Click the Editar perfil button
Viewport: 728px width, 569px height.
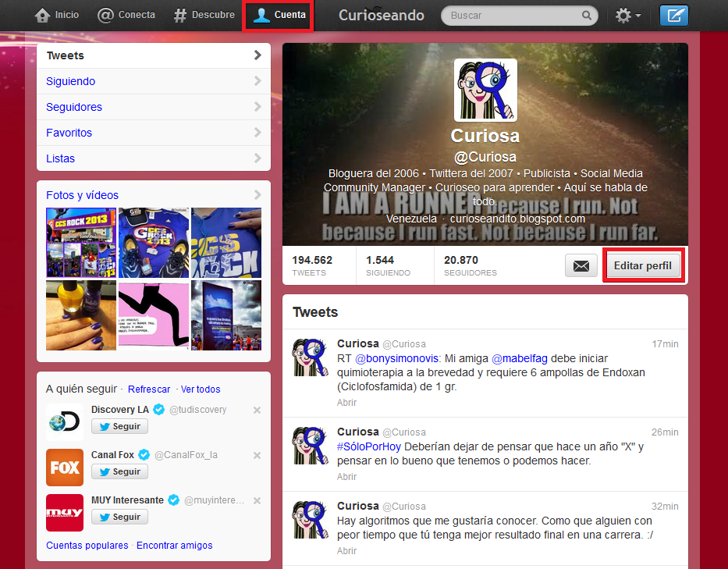[x=643, y=265]
